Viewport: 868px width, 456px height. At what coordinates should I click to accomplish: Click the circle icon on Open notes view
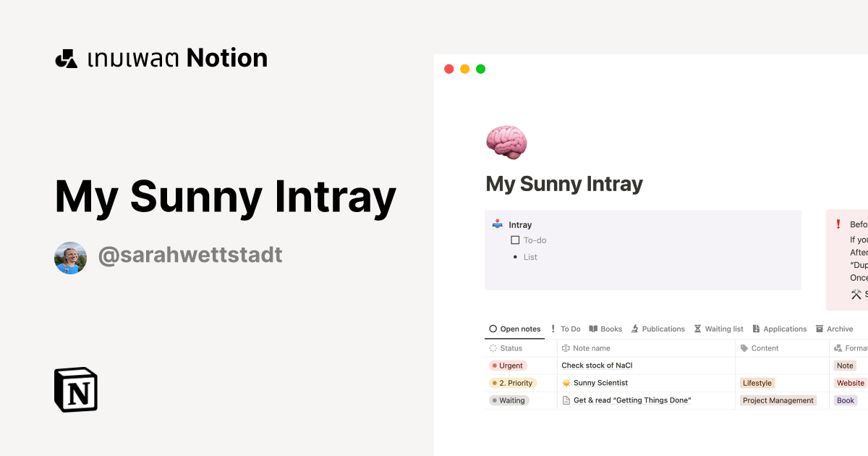pos(493,329)
